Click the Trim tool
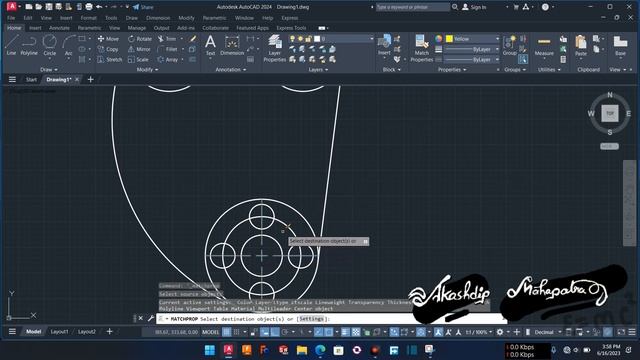 tap(167, 39)
